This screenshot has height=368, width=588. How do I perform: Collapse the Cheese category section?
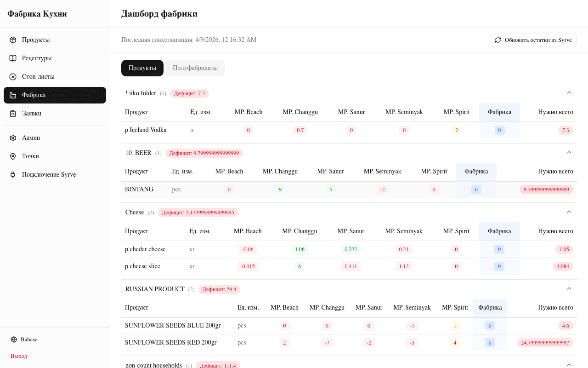click(569, 212)
